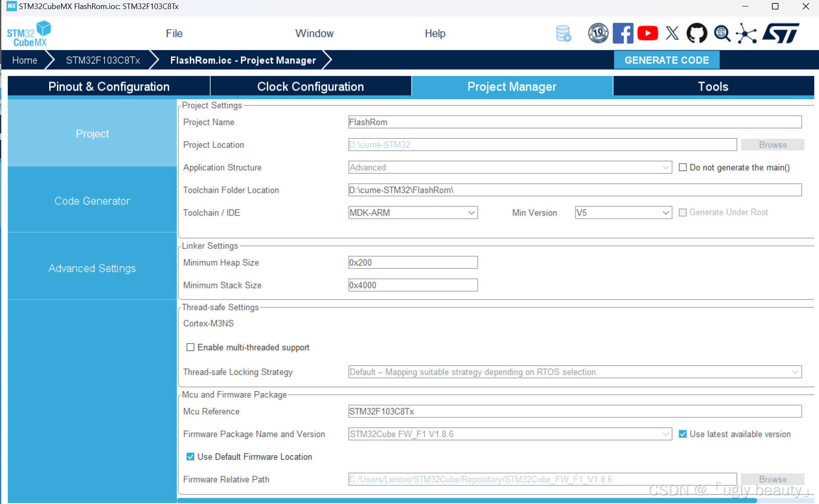
Task: Open the Application Structure dropdown
Action: tap(510, 167)
